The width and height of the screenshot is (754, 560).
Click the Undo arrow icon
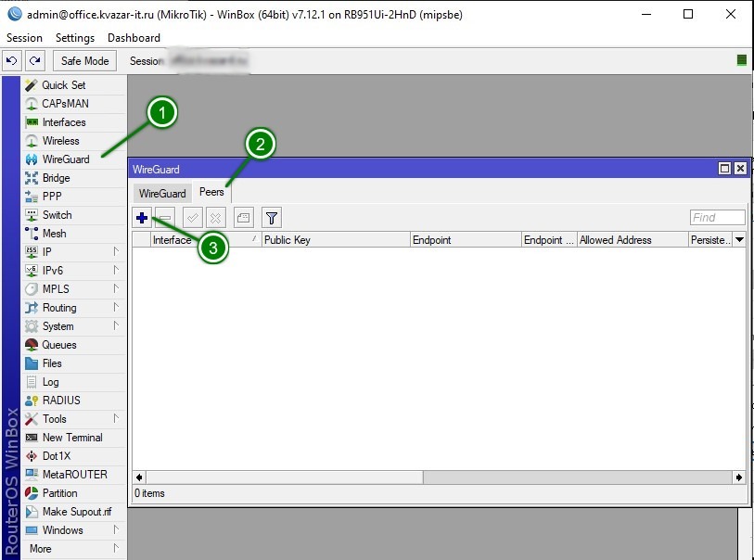coord(11,61)
